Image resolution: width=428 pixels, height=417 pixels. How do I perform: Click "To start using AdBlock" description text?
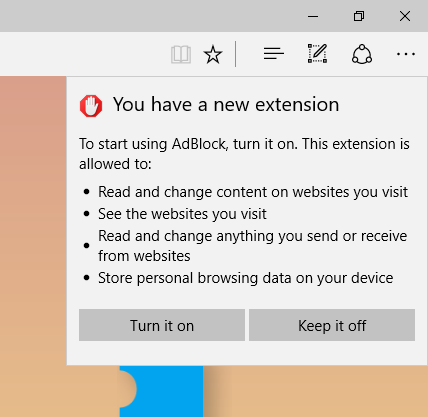pyautogui.click(x=244, y=154)
